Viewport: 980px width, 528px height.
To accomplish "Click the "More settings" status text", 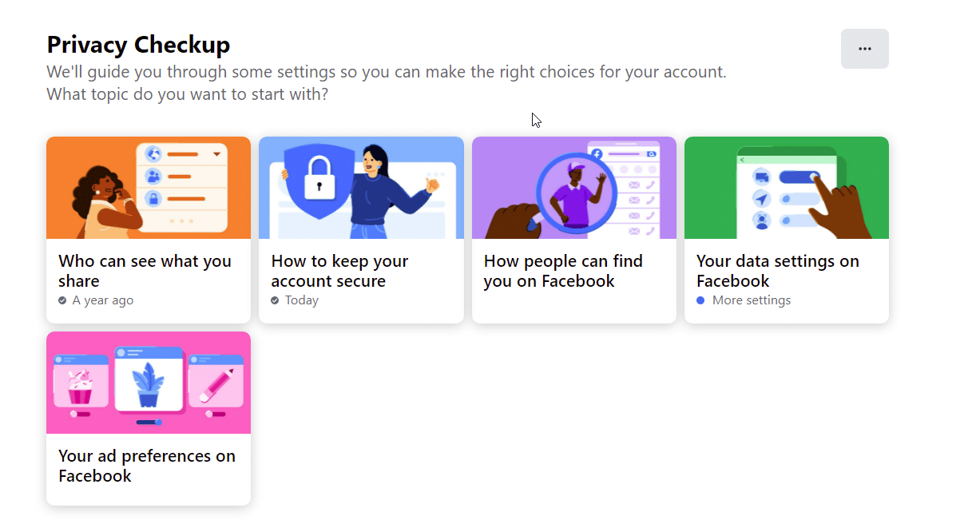I will [752, 301].
